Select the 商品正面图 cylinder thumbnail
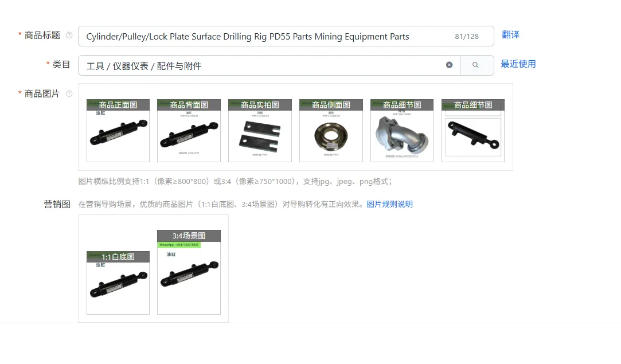The width and height of the screenshot is (621, 364). pyautogui.click(x=118, y=131)
